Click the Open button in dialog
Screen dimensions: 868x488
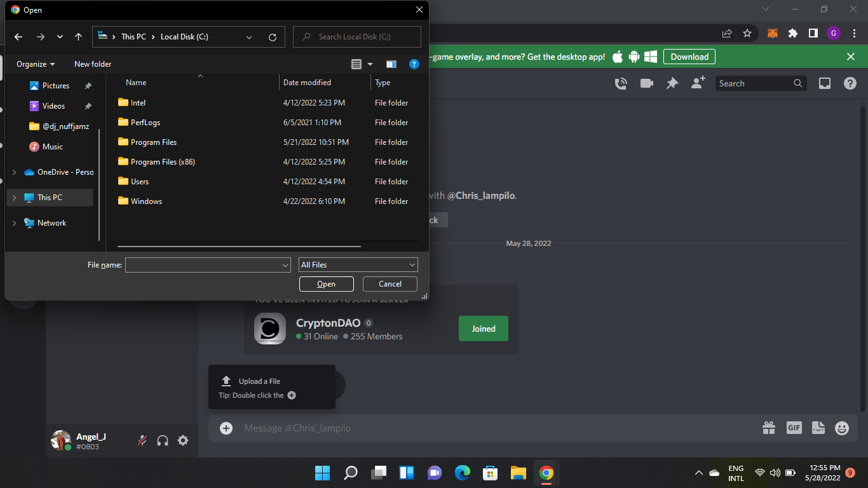tap(327, 284)
